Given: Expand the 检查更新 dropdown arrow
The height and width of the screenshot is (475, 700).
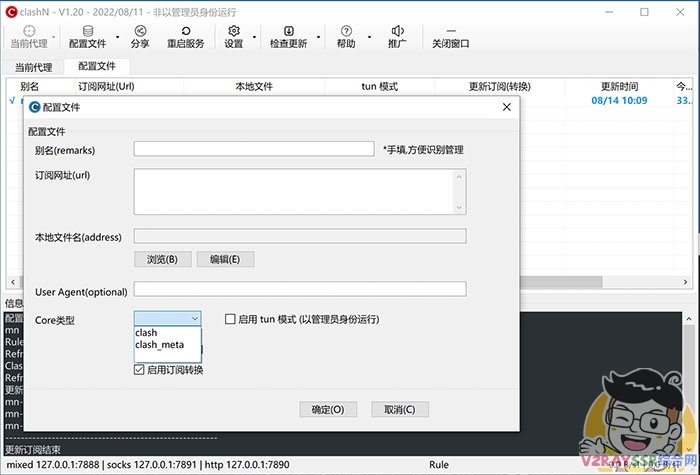Looking at the screenshot, I should (318, 37).
